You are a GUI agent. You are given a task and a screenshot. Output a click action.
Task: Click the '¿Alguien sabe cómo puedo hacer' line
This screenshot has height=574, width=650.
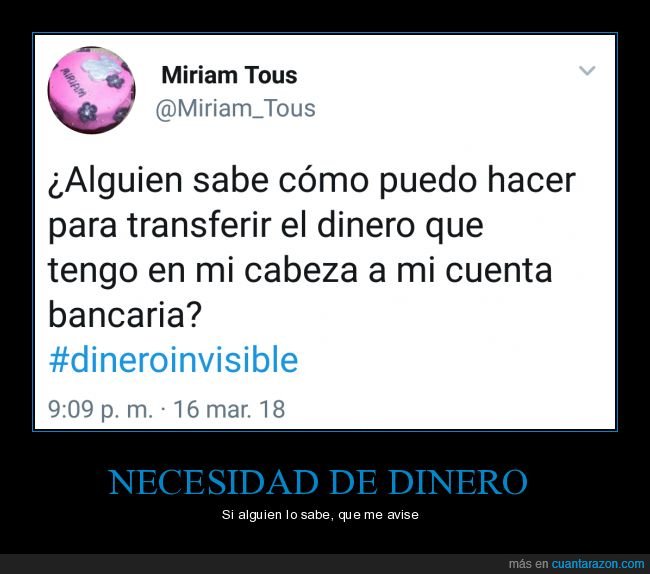312,181
